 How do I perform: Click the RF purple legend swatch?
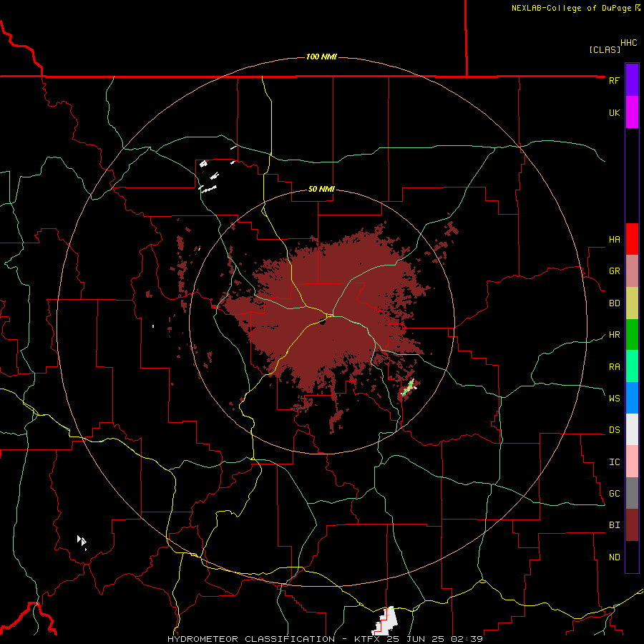coord(632,80)
